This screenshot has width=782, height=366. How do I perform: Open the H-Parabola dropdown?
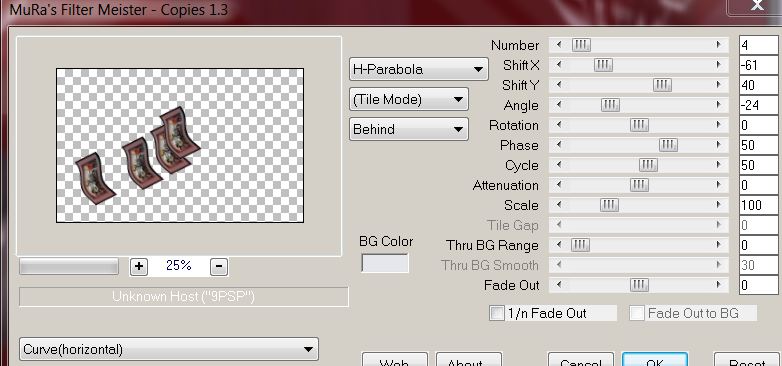click(x=418, y=69)
